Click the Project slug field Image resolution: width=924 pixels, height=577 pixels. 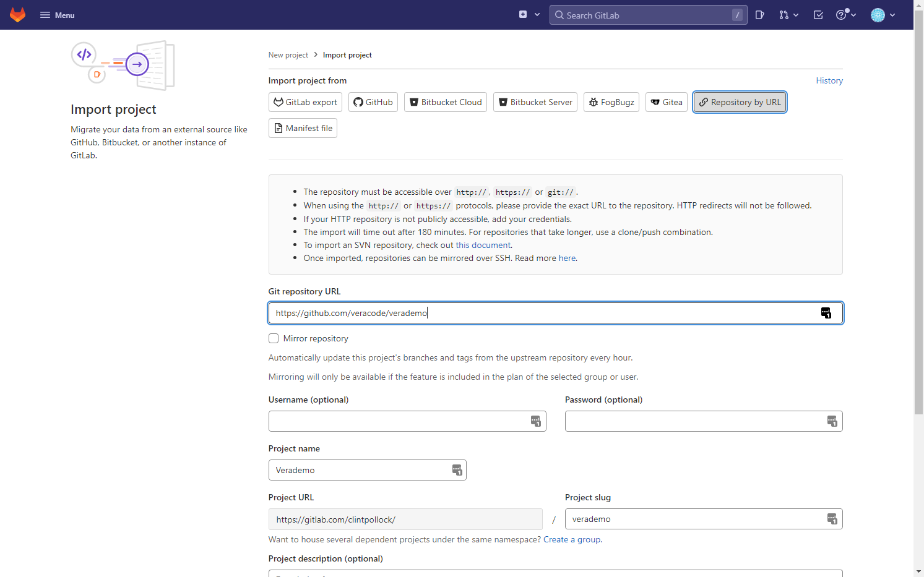[704, 519]
